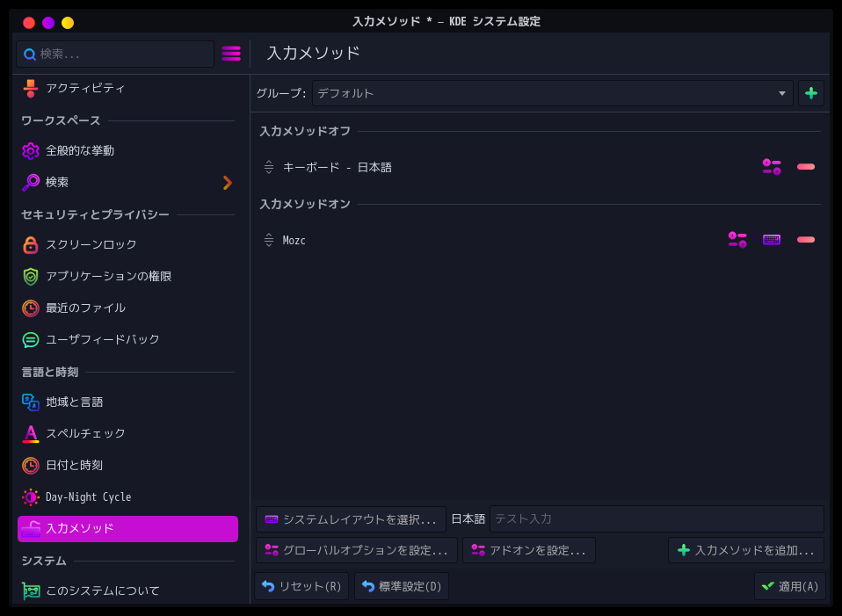Remove キーボード - 日本語 with minus icon
This screenshot has height=616, width=842.
(805, 167)
